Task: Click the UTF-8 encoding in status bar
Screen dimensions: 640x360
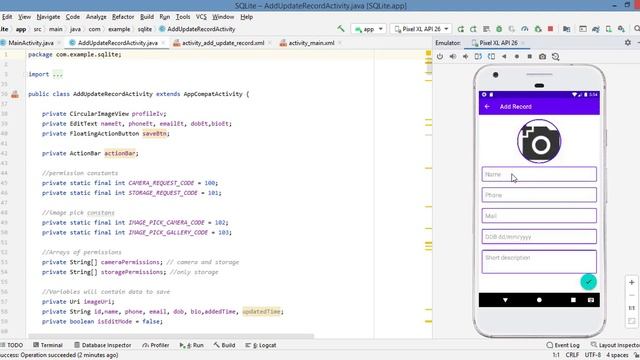Action: coord(593,355)
